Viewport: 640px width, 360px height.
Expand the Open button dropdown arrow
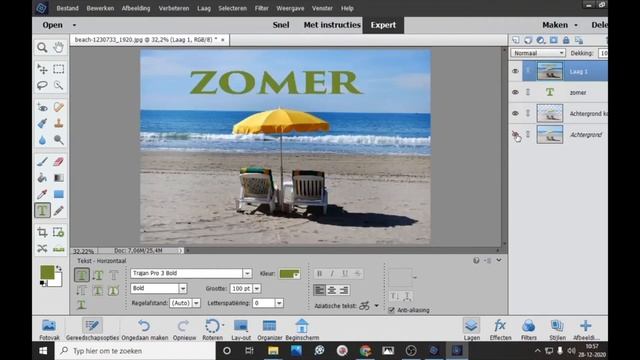(x=74, y=25)
